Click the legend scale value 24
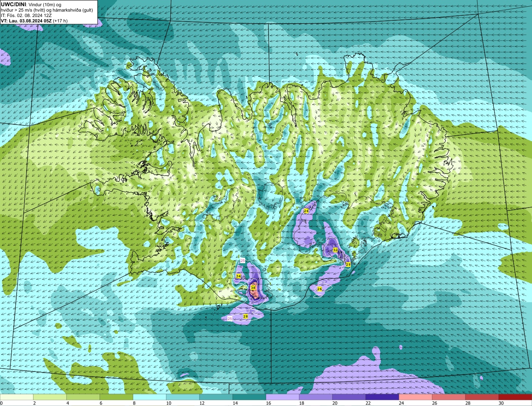The height and width of the screenshot is (406, 532). [401, 403]
